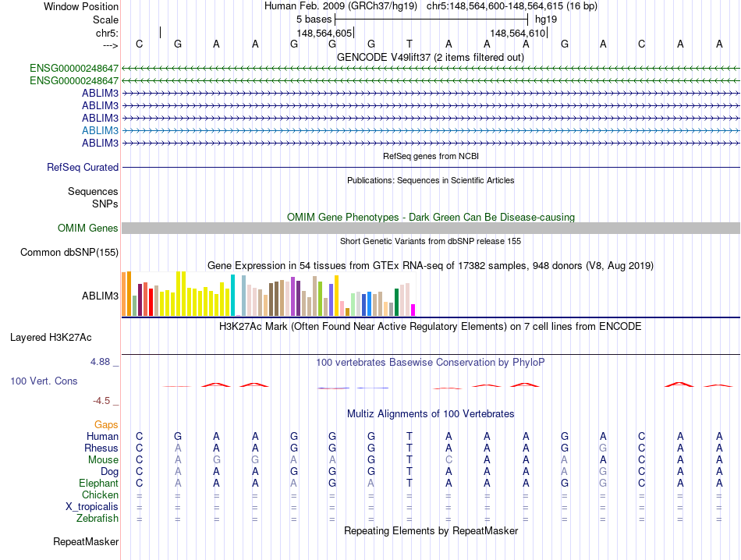The width and height of the screenshot is (741, 560).
Task: Select the Elephant species label
Action: pos(98,483)
